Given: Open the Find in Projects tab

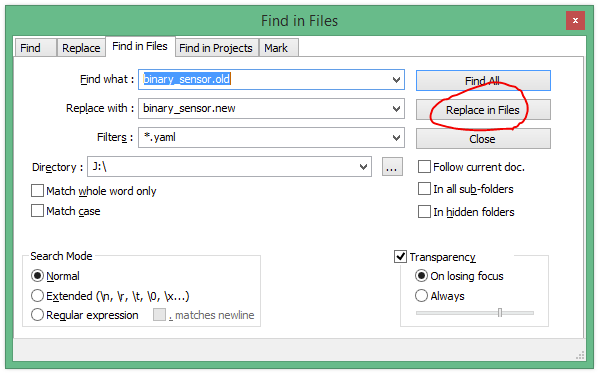Looking at the screenshot, I should pos(216,48).
